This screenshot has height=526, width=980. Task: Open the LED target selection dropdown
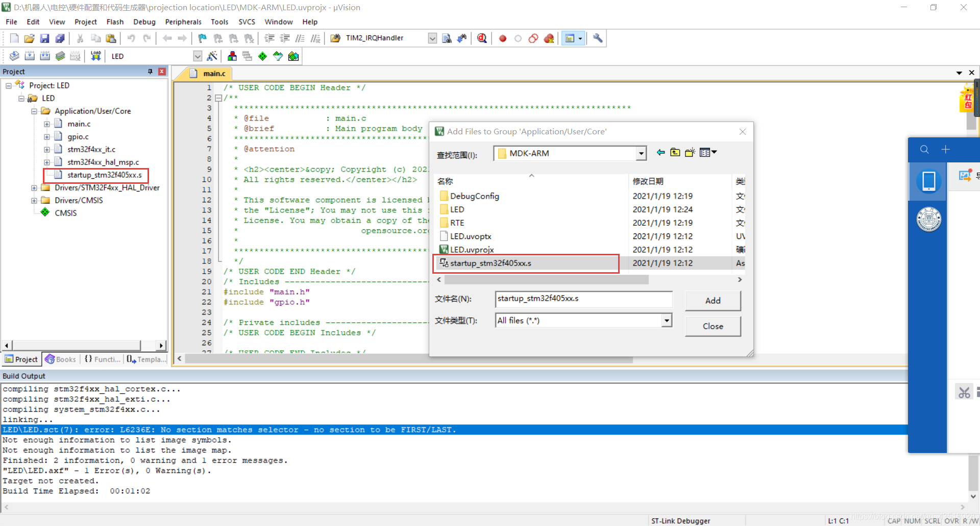point(198,56)
